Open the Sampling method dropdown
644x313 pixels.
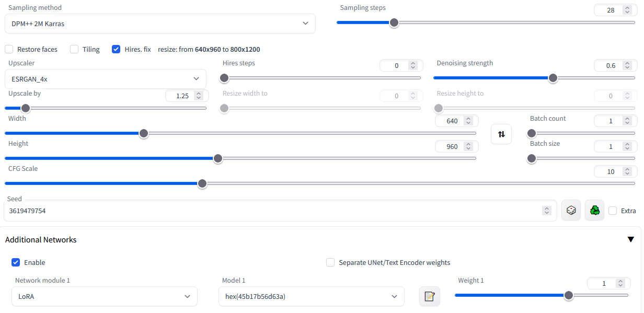pyautogui.click(x=160, y=24)
